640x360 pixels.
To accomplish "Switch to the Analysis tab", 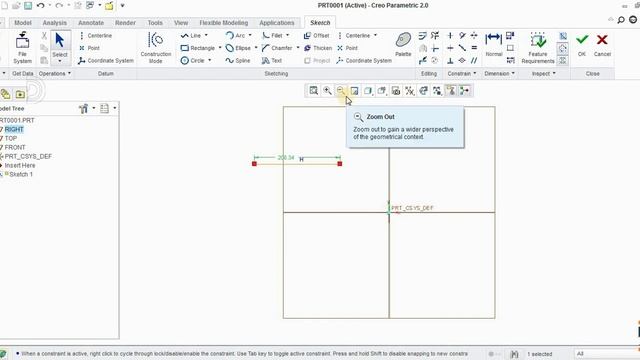I will (54, 23).
